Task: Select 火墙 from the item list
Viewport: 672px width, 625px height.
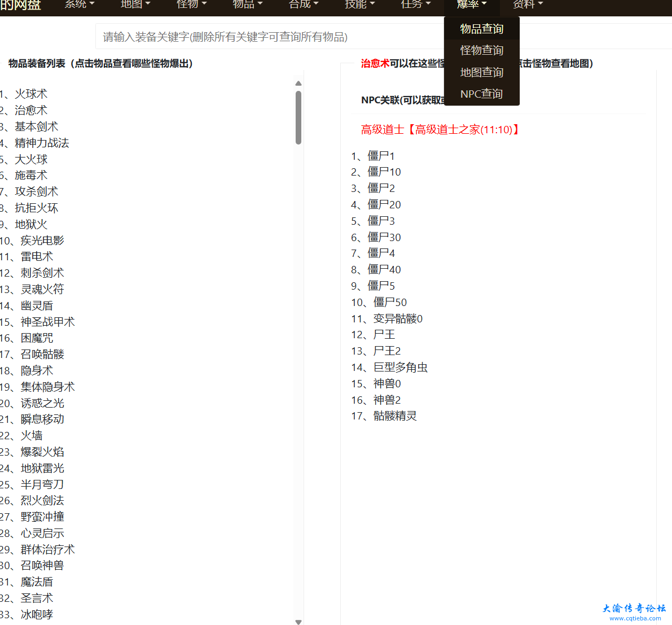Action: click(32, 435)
